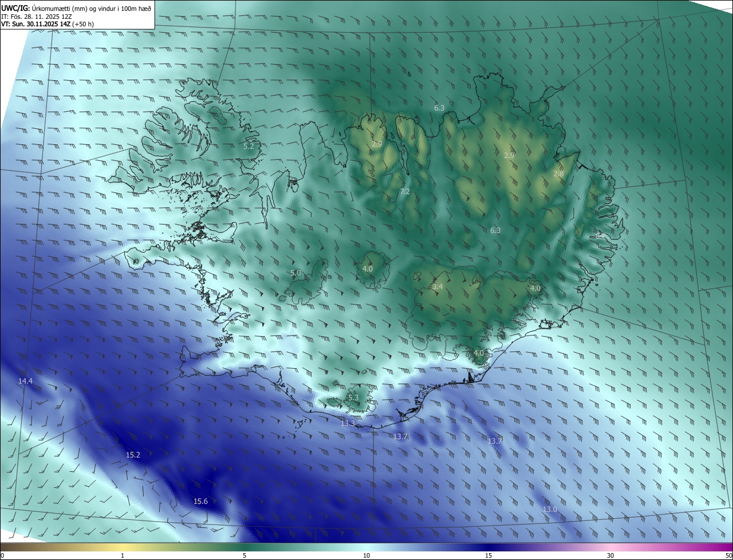The width and height of the screenshot is (733, 560).
Task: Click the 3.4 precipitation value
Action: (438, 286)
